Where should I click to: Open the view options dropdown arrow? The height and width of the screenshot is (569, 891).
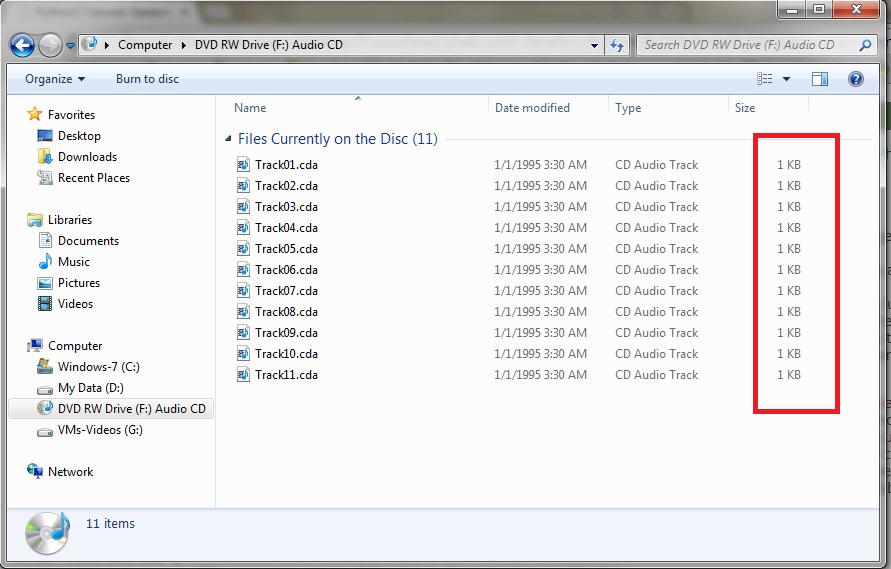pos(786,79)
